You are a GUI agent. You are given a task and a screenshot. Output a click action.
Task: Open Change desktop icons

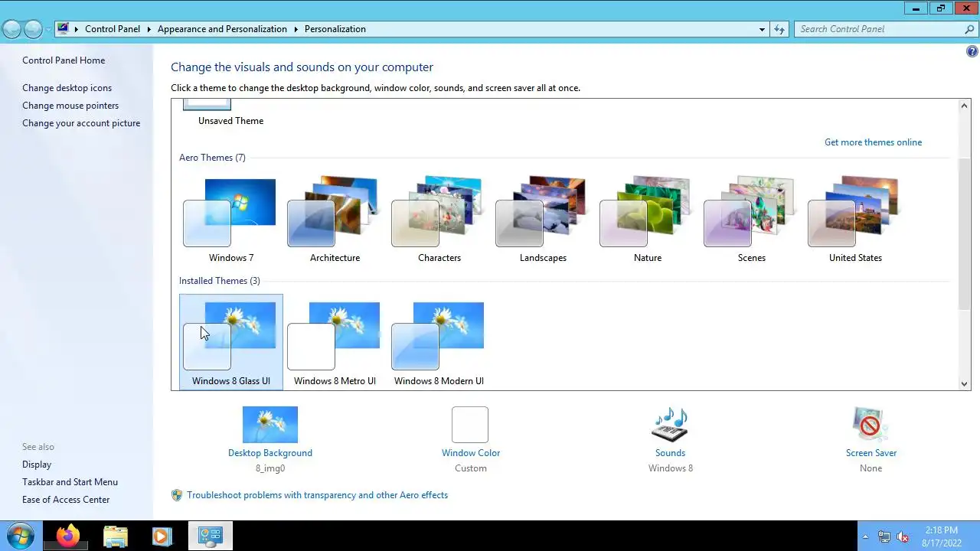67,88
